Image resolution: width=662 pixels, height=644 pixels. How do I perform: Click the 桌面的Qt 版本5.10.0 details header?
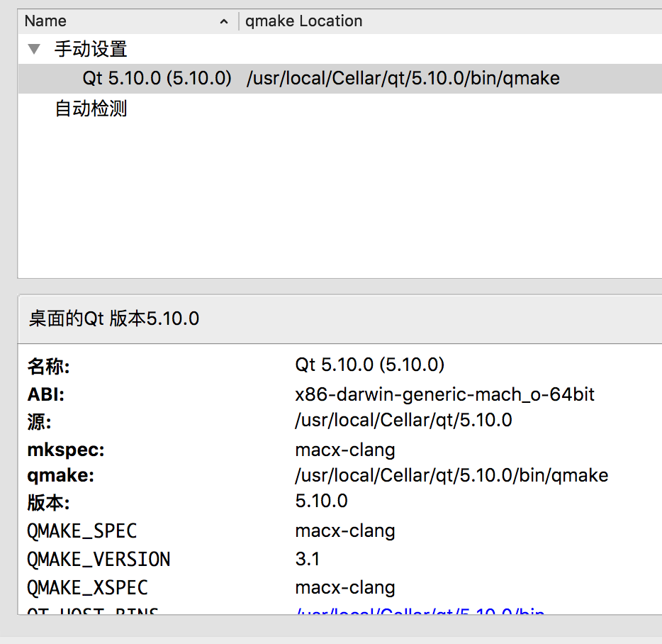coord(114,319)
